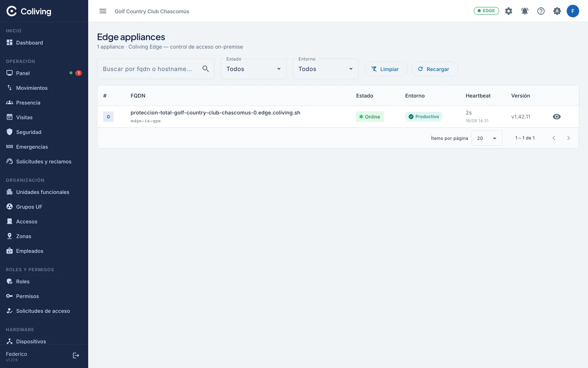This screenshot has width=588, height=368.
Task: Click Limpiar filters button
Action: click(386, 69)
